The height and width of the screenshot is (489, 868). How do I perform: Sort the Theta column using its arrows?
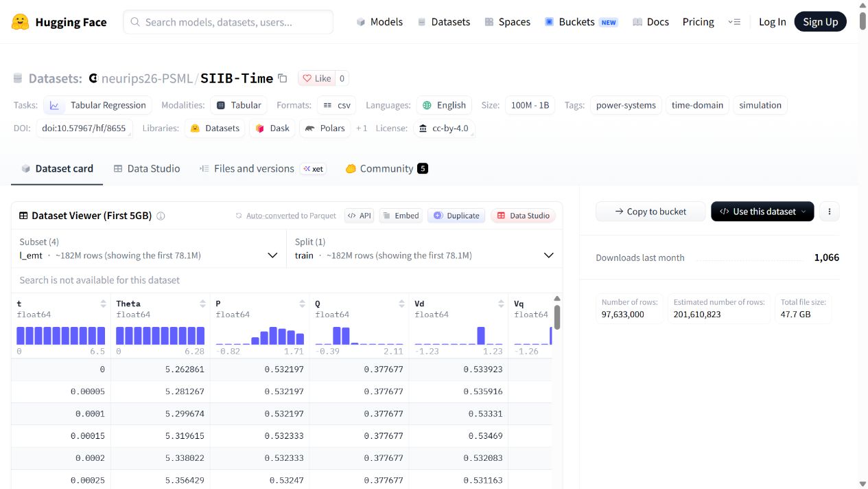click(203, 304)
